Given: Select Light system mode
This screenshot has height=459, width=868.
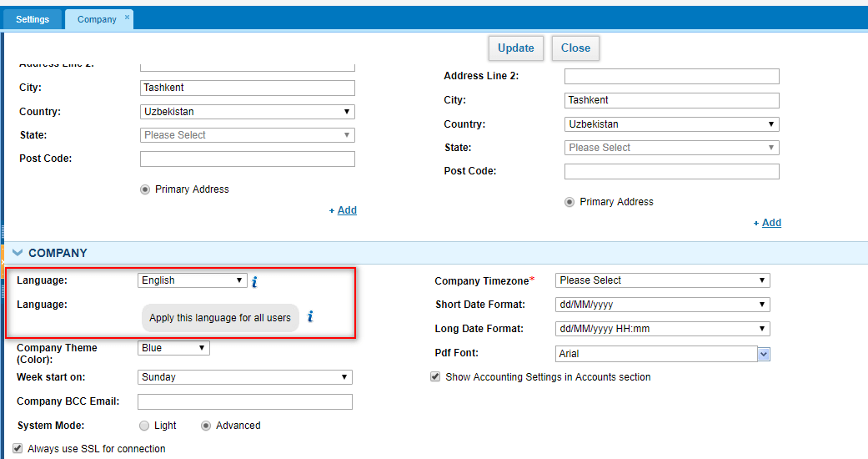Looking at the screenshot, I should coord(144,426).
